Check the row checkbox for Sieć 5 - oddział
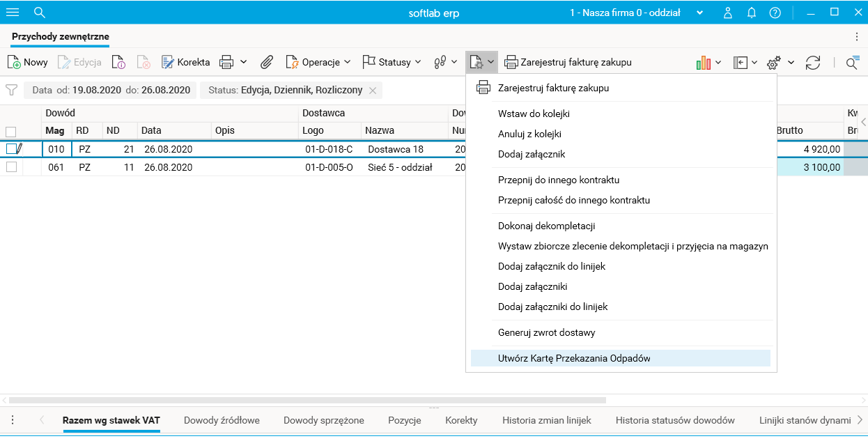 (x=11, y=167)
